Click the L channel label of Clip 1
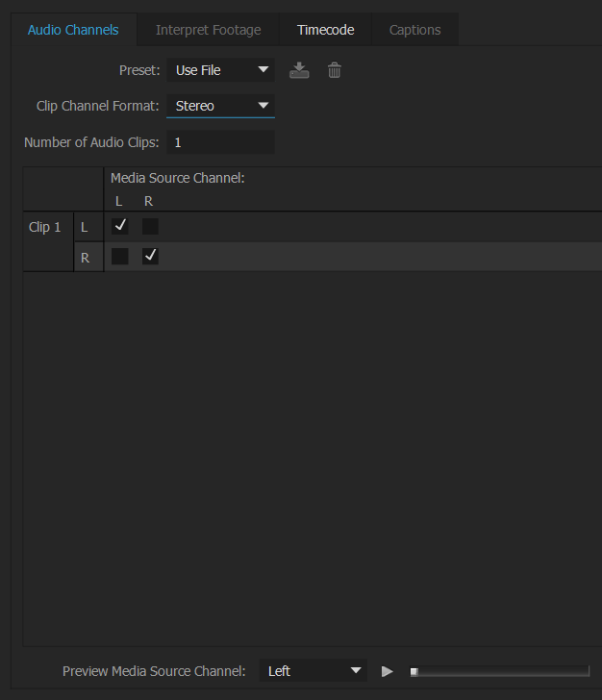The height and width of the screenshot is (700, 602). (x=85, y=227)
